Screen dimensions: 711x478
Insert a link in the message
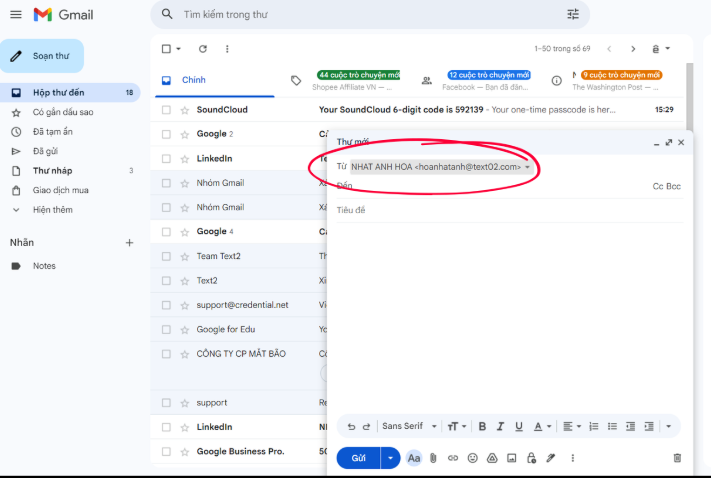pyautogui.click(x=453, y=458)
